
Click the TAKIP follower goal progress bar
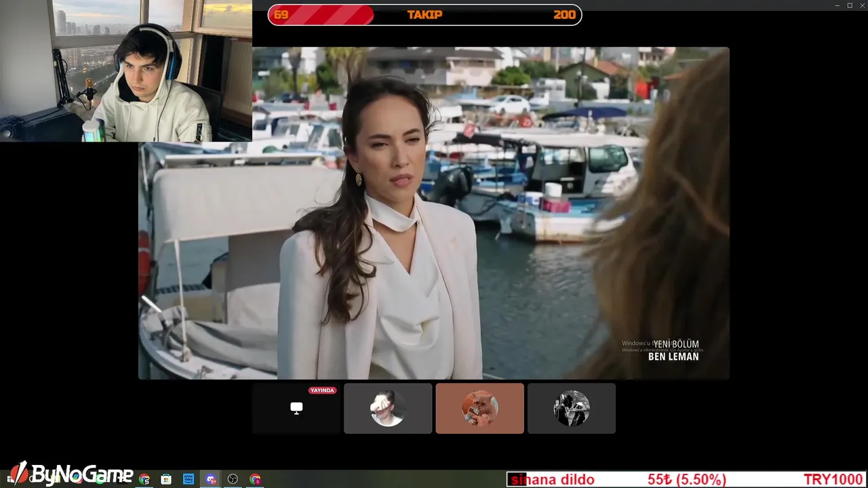tap(425, 15)
